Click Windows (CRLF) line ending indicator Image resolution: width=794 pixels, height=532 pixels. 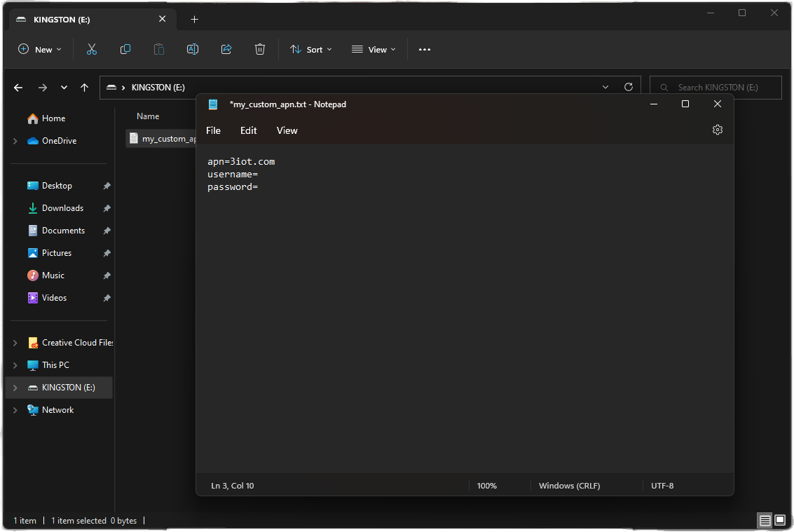(569, 486)
